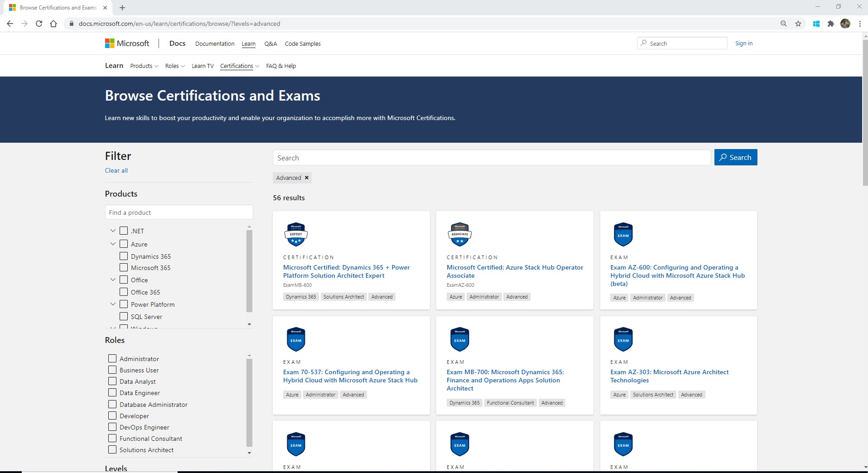Open Exam AZ-303 Microsoft Azure Architect Technologies
The width and height of the screenshot is (868, 473).
tap(669, 376)
